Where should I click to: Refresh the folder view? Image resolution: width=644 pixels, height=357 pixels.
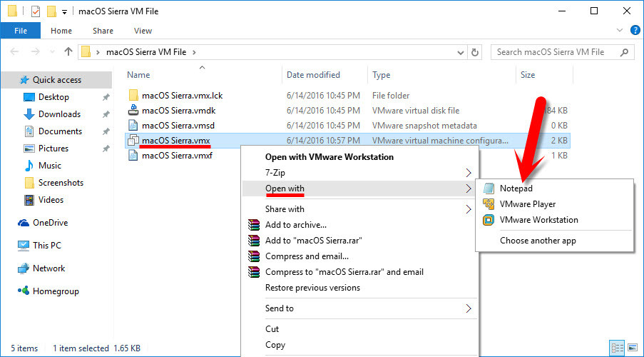pos(475,52)
